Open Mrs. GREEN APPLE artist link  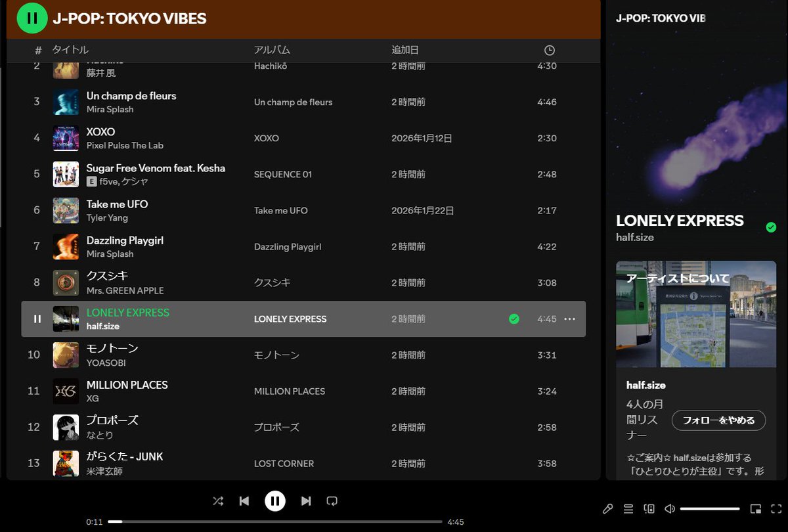tap(125, 290)
